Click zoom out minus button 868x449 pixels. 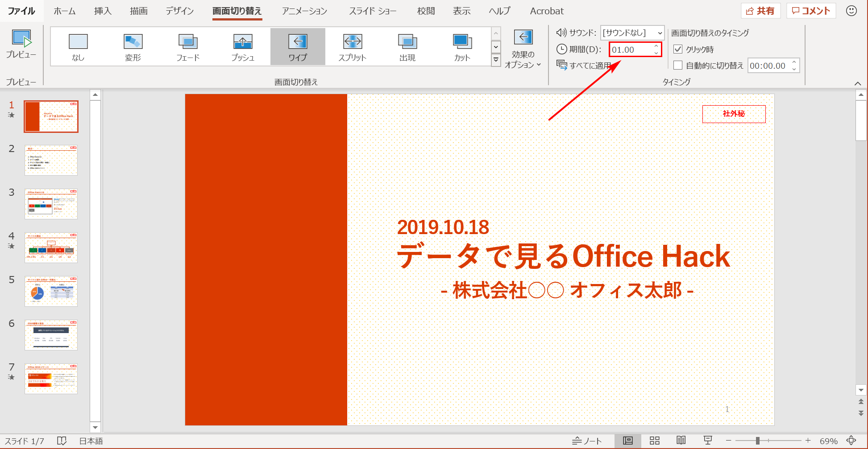728,441
